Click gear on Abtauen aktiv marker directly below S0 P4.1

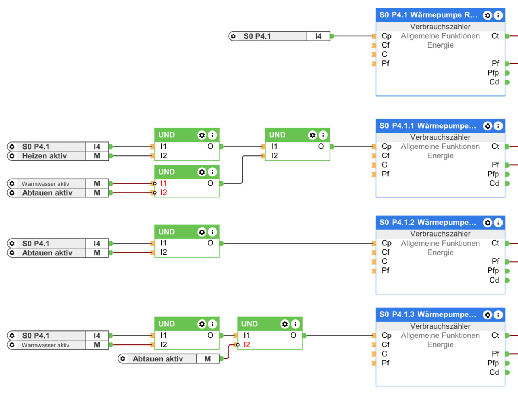pos(12,253)
